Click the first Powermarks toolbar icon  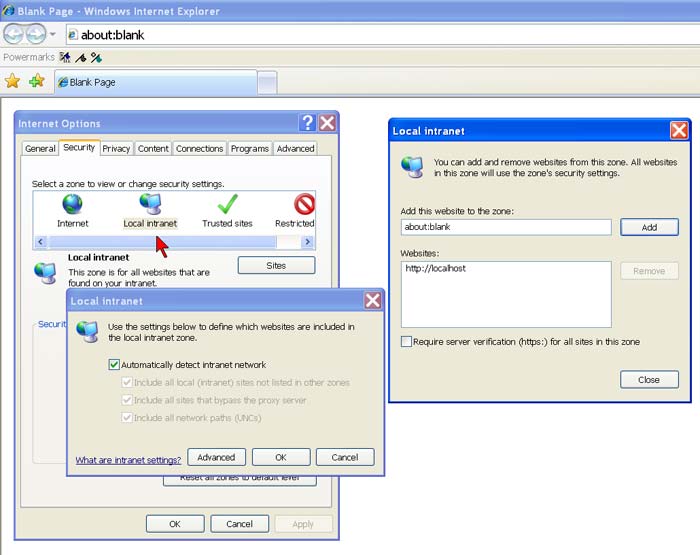65,57
